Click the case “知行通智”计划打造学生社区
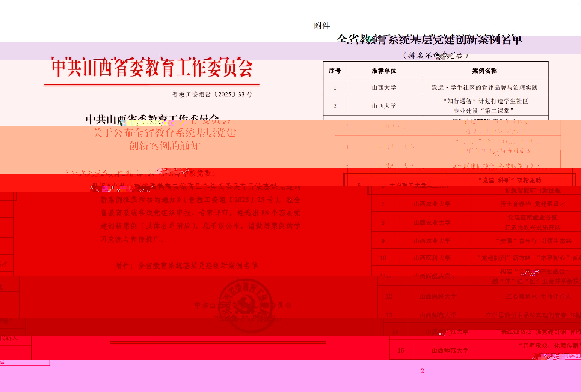Image resolution: width=581 pixels, height=392 pixels. point(485,101)
